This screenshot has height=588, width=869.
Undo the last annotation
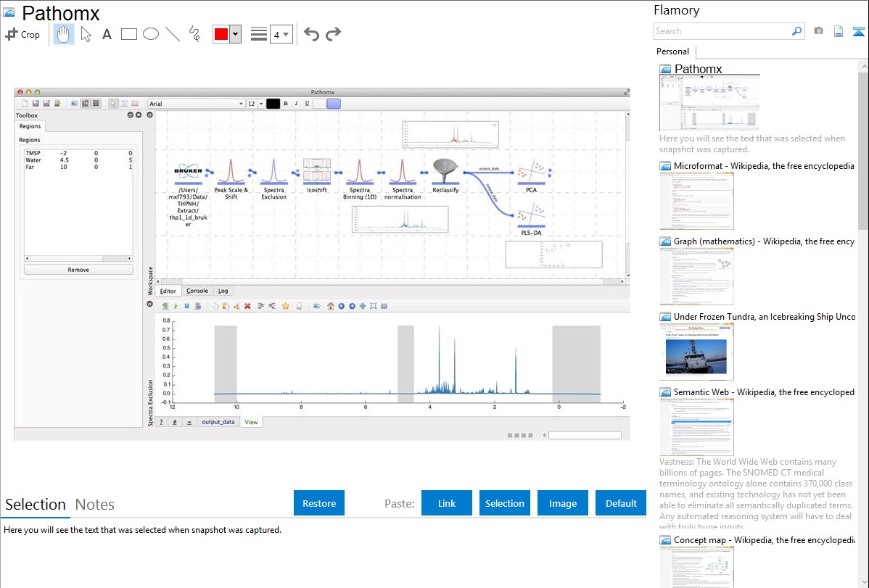(x=311, y=34)
